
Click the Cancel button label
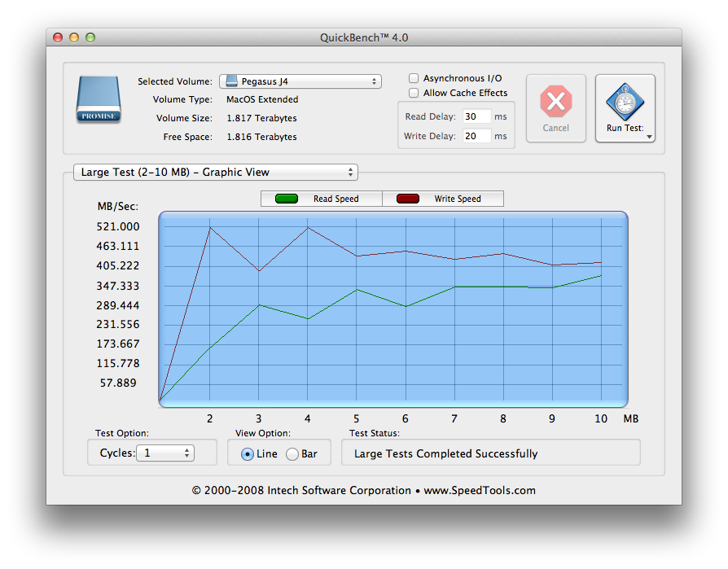click(x=555, y=128)
